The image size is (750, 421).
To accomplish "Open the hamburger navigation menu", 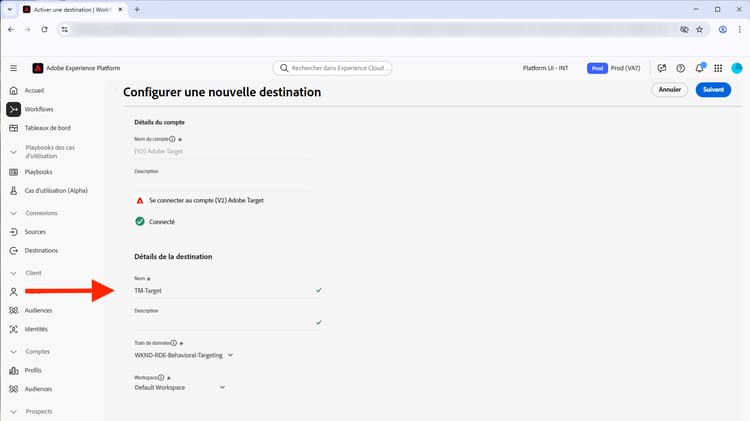I will point(13,68).
